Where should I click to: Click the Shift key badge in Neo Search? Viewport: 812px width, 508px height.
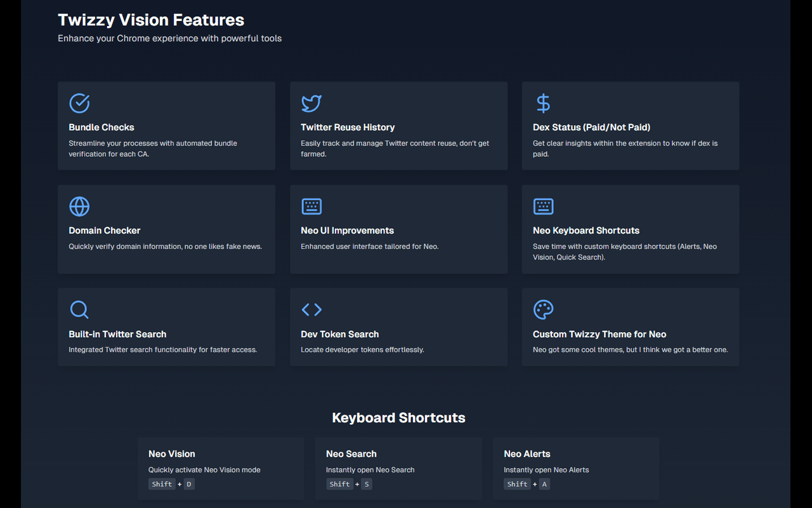point(339,484)
